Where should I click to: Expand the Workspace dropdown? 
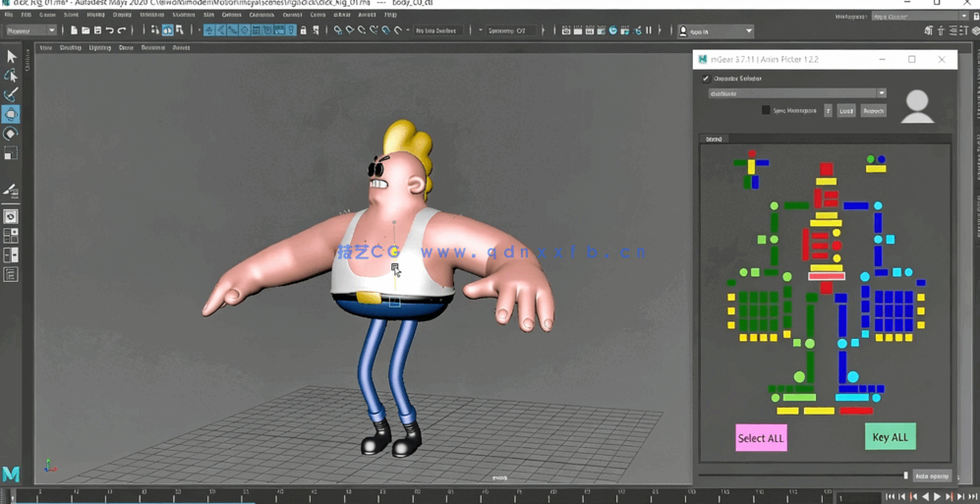[x=920, y=17]
